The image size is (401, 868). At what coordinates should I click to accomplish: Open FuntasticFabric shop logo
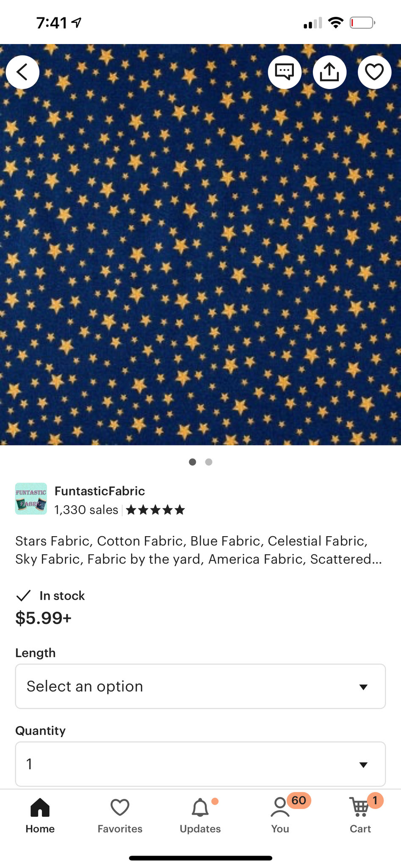[x=31, y=498]
